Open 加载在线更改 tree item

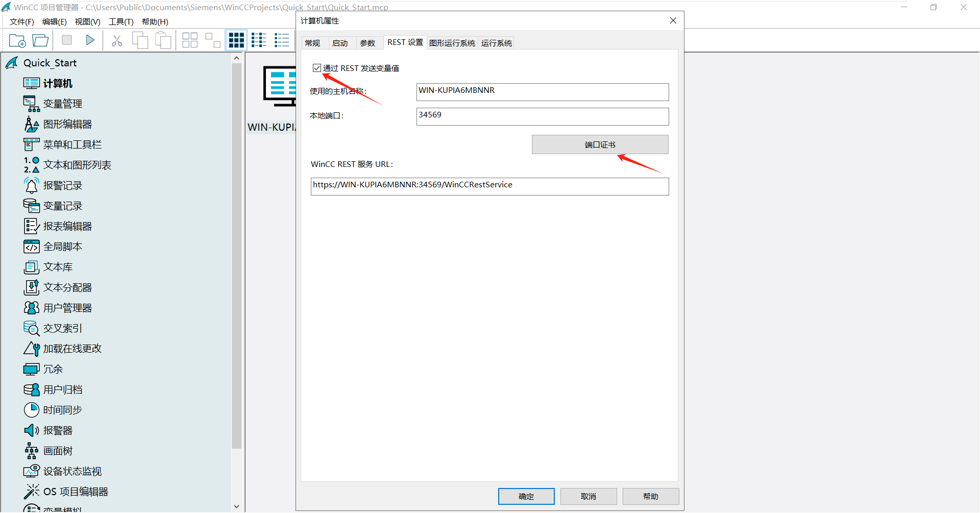pos(62,349)
